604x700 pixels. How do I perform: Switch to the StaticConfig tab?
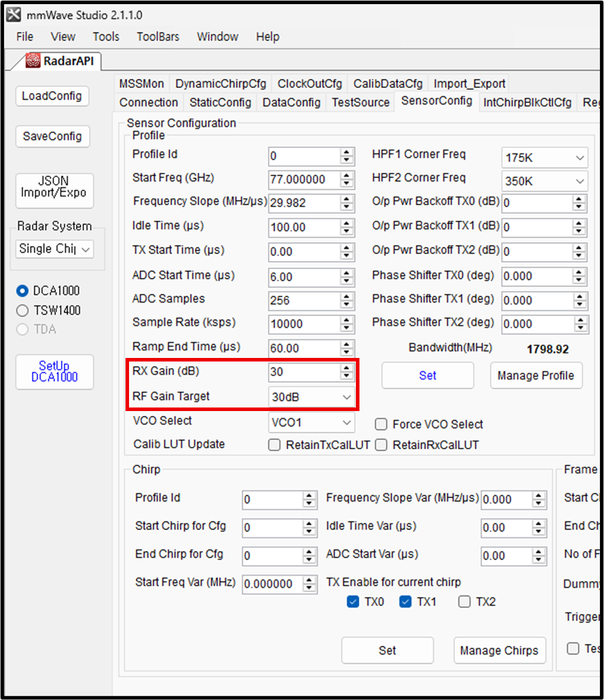coord(220,103)
